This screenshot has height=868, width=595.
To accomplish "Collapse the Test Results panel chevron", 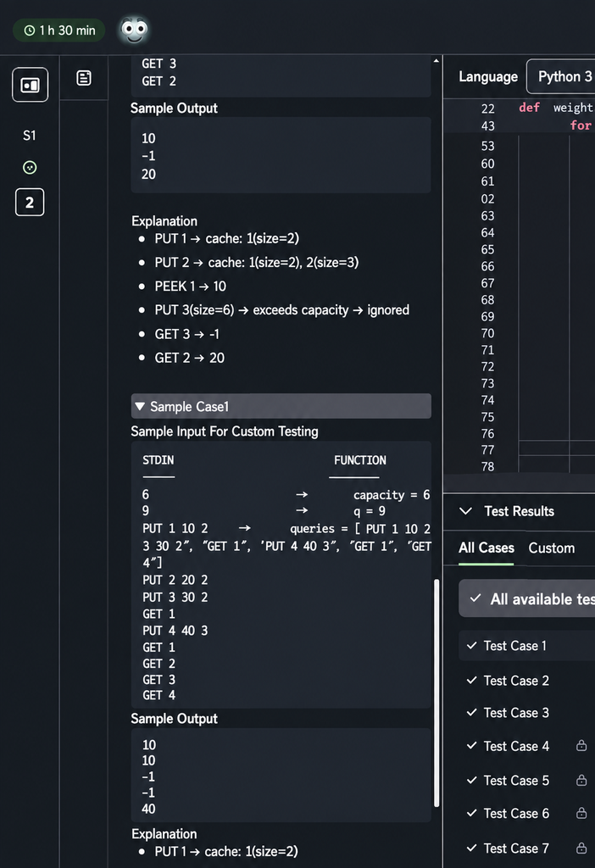I will (x=466, y=511).
